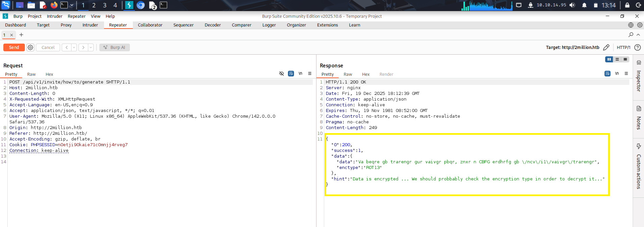Expand history back dropdown arrow
Screen dimensions: 644x227
74,48
